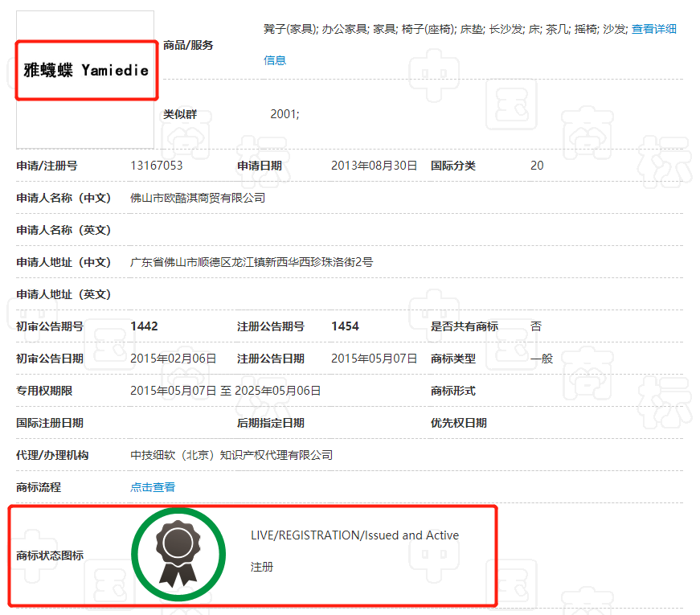
Task: Click the goods list starting with 凳子(家具)
Action: 445,29
